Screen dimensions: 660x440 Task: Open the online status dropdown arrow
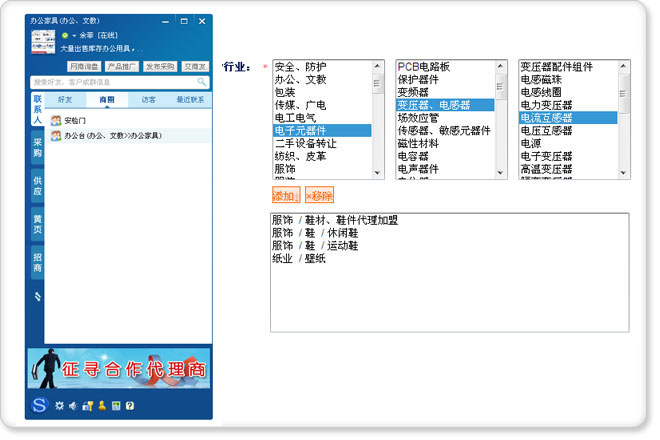73,35
